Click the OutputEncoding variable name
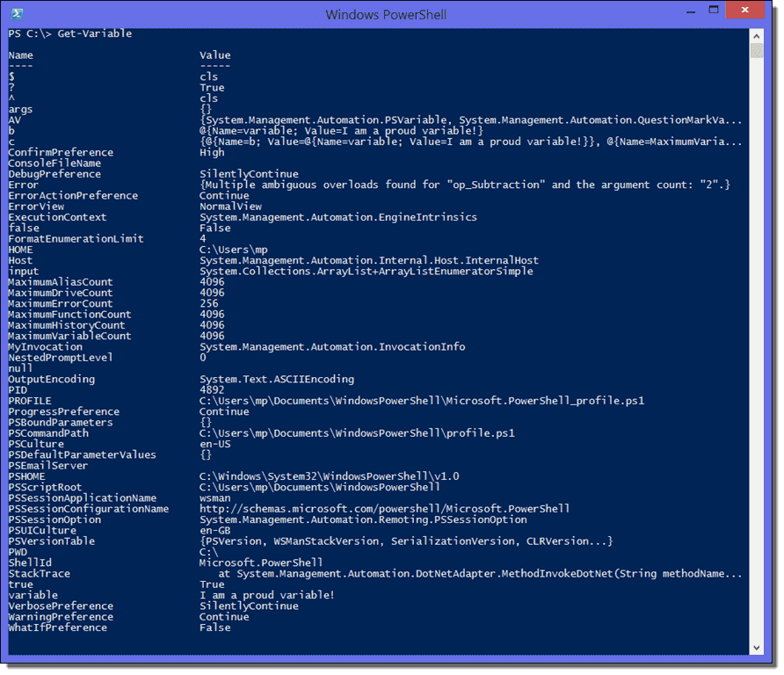Image resolution: width=784 pixels, height=675 pixels. point(52,380)
